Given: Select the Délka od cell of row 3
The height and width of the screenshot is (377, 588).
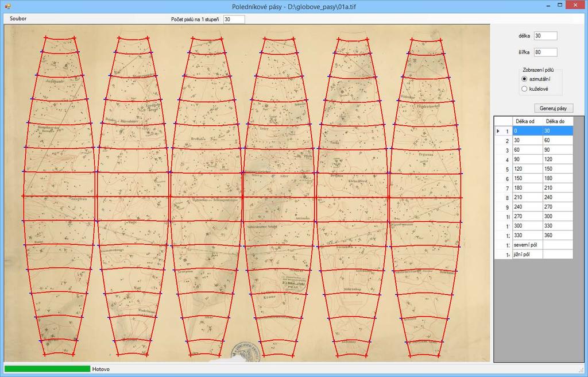Looking at the screenshot, I should tap(527, 149).
